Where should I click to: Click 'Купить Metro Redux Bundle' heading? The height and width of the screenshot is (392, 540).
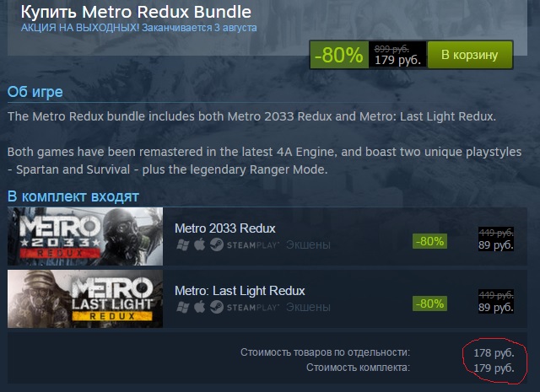point(136,12)
